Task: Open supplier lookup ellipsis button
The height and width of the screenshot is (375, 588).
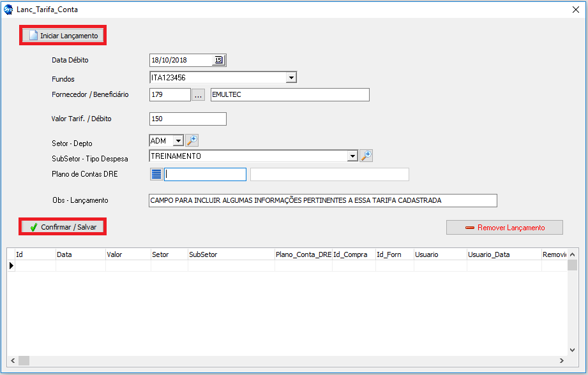Action: pyautogui.click(x=198, y=95)
